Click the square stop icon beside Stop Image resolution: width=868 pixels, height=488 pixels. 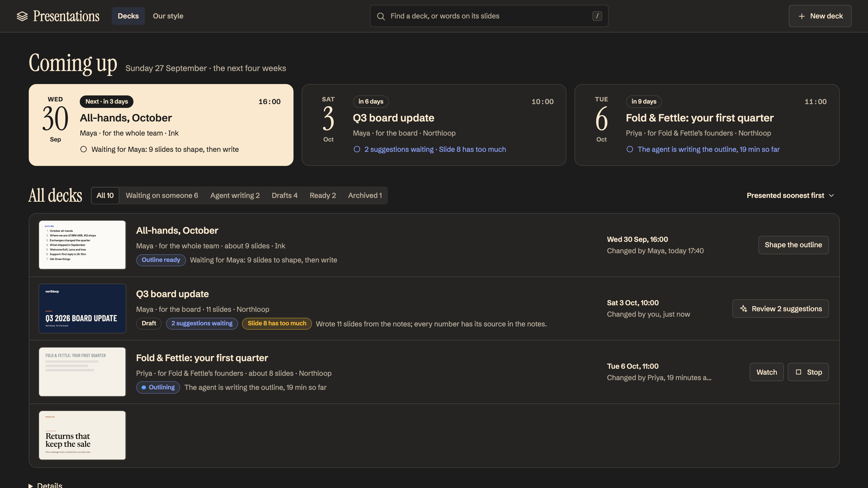coord(798,372)
